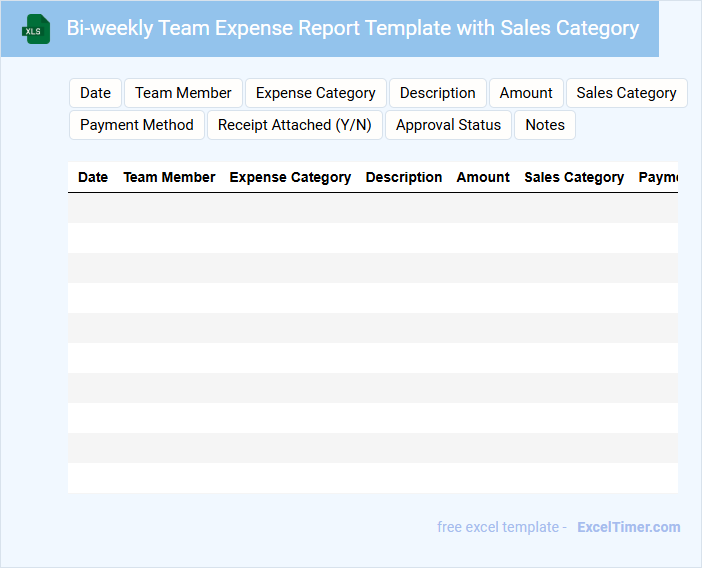Click the Amount tag button
The image size is (702, 568).
click(x=526, y=93)
